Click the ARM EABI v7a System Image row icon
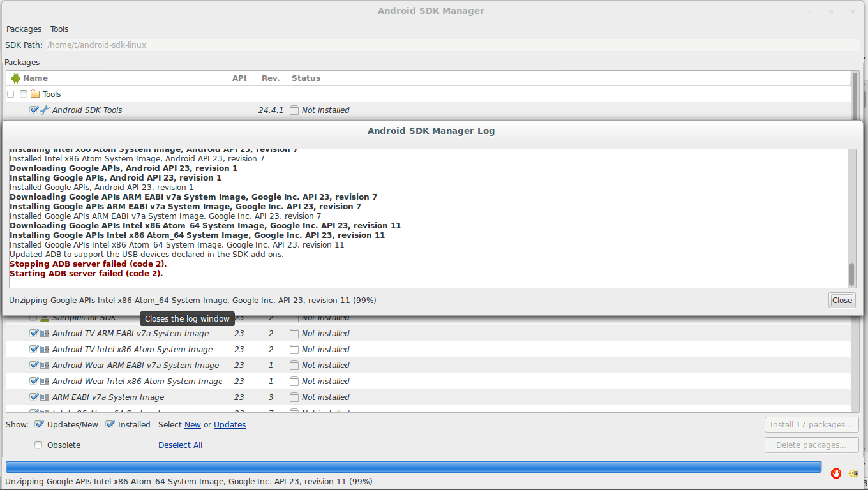 tap(45, 397)
